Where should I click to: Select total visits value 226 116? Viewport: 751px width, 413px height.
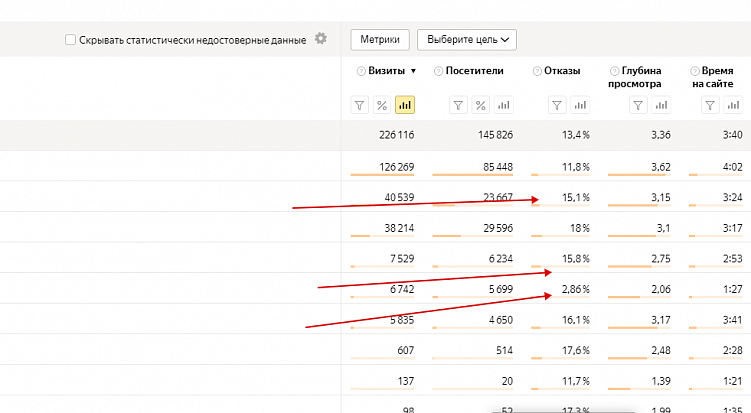pos(397,135)
